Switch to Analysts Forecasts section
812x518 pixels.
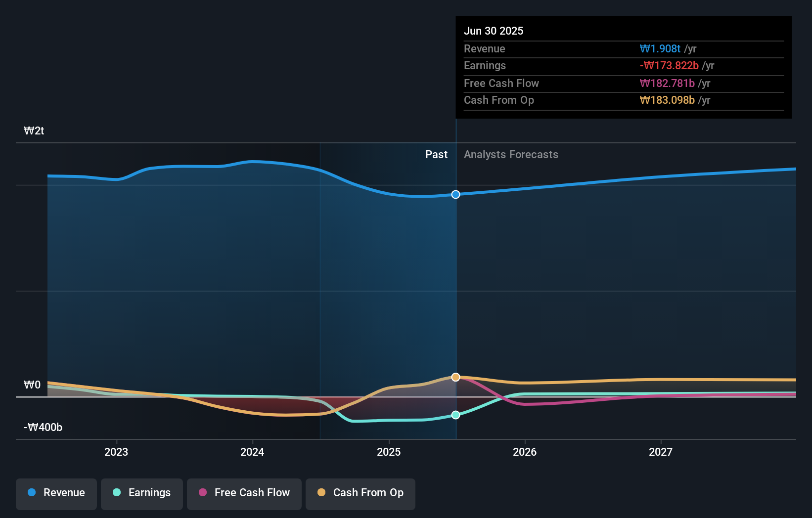pyautogui.click(x=511, y=154)
